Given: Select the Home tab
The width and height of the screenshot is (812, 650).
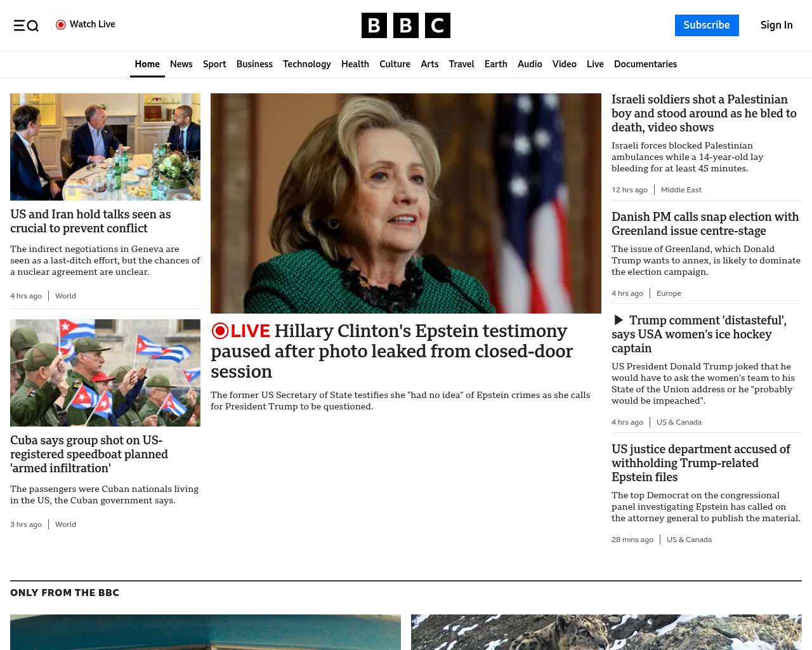Looking at the screenshot, I should (147, 64).
